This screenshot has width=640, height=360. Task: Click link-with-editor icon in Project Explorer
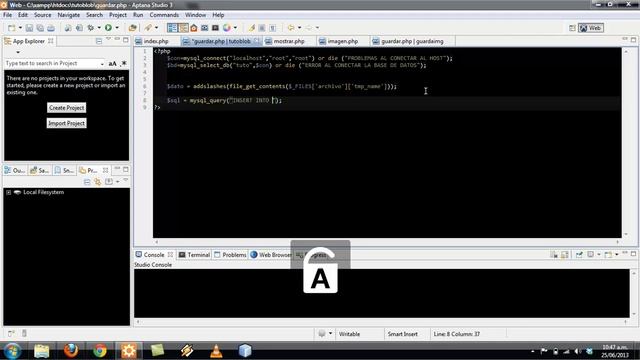(x=98, y=182)
